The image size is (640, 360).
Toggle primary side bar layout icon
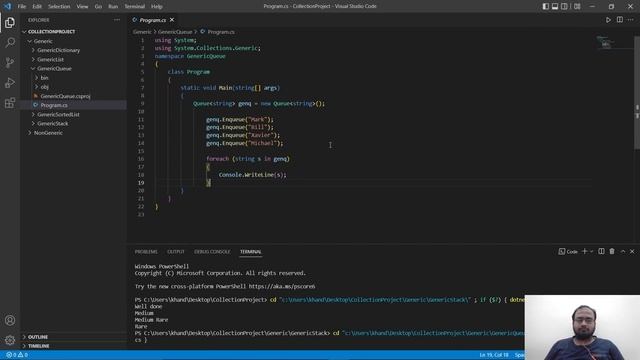(546, 6)
